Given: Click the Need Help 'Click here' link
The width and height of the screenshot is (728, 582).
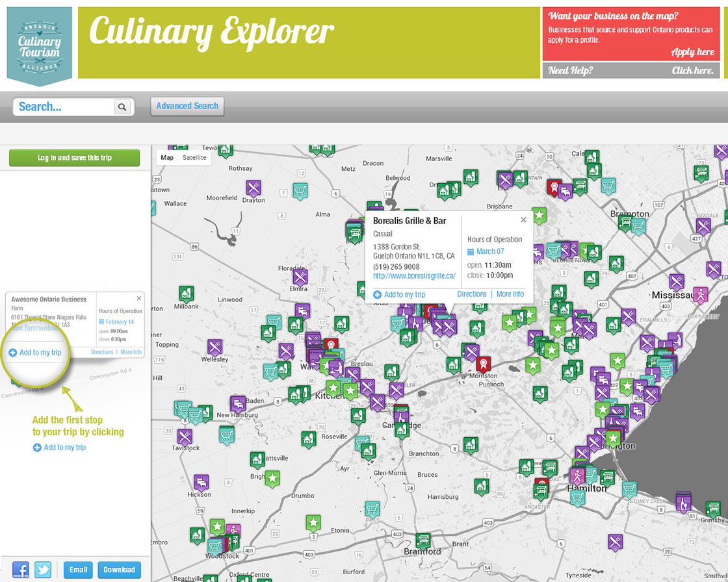Looking at the screenshot, I should (693, 71).
